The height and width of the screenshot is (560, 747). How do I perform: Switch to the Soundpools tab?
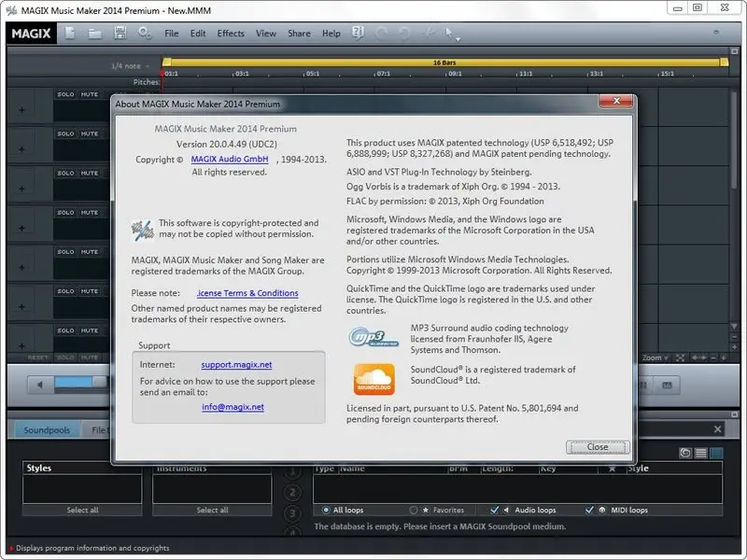click(x=47, y=430)
